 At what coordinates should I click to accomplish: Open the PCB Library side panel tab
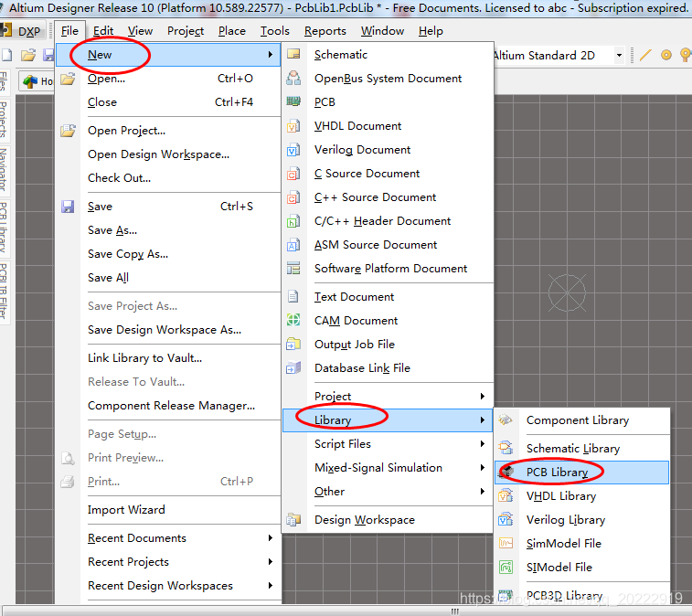coord(4,227)
